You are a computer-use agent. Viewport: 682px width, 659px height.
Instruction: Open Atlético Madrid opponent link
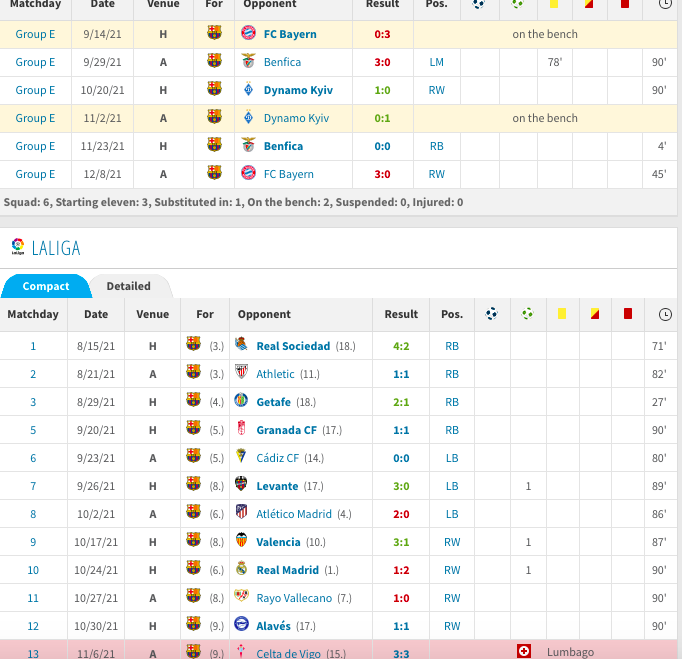click(x=294, y=514)
